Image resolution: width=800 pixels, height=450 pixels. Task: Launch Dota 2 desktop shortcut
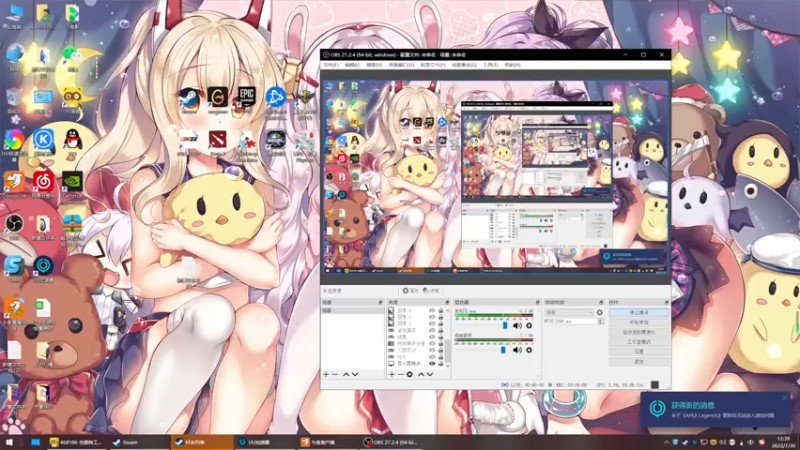217,140
